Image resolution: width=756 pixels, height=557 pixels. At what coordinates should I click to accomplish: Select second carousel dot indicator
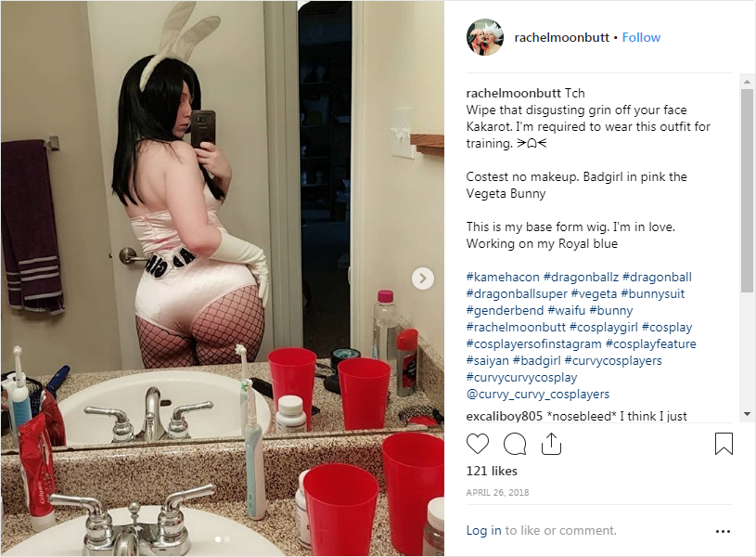227,539
